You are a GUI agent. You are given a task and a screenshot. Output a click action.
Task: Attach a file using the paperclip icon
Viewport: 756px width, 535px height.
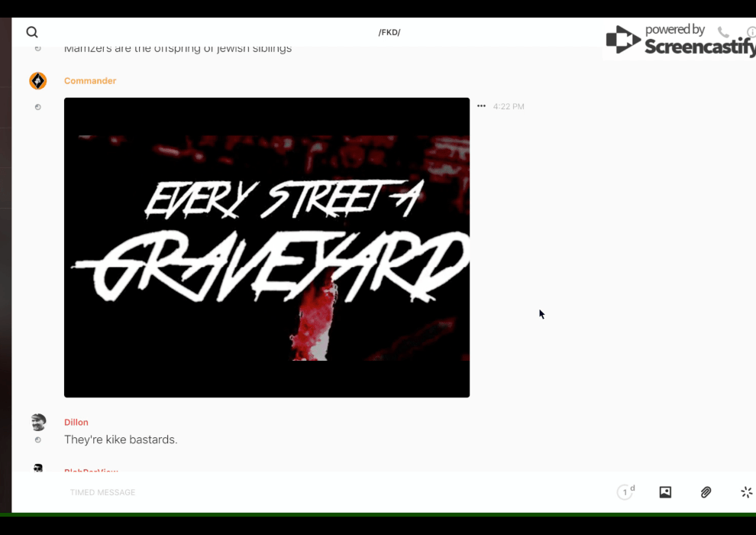click(x=706, y=492)
